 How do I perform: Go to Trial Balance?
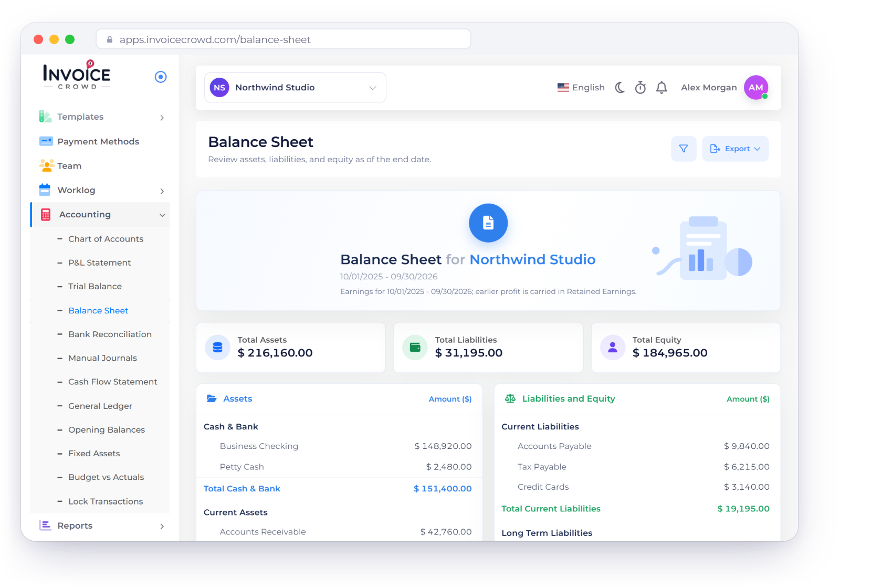(95, 286)
